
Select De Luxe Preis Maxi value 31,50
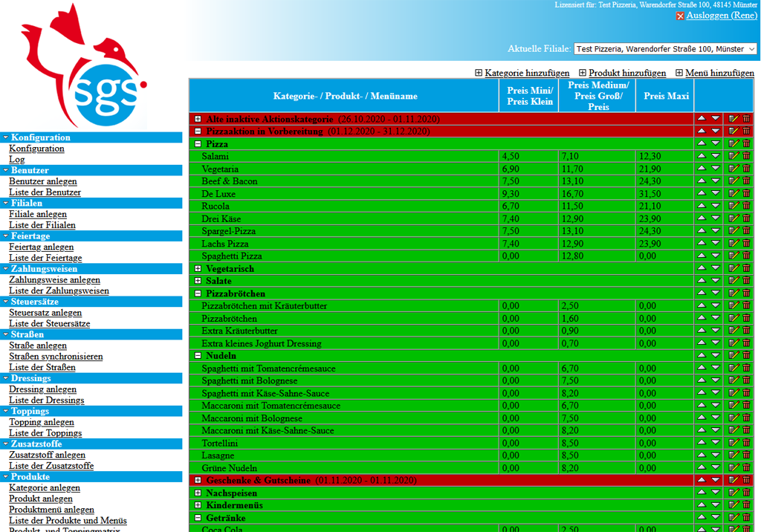coord(650,194)
